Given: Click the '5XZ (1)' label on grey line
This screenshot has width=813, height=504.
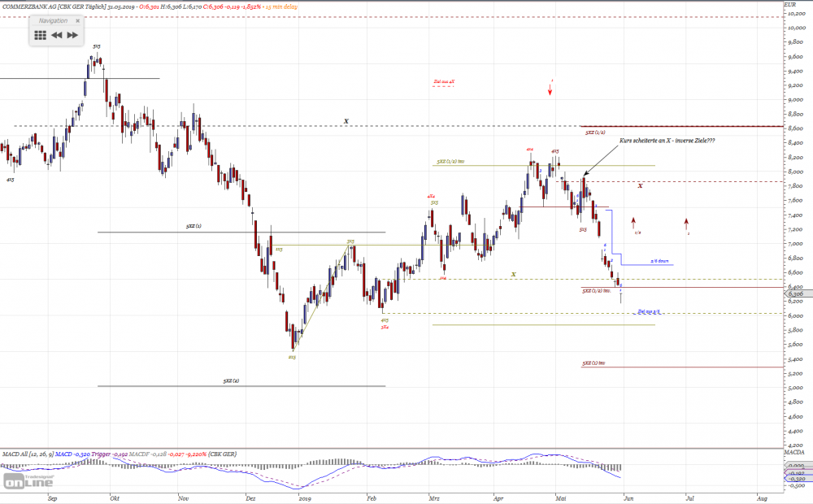Looking at the screenshot, I should click(193, 226).
